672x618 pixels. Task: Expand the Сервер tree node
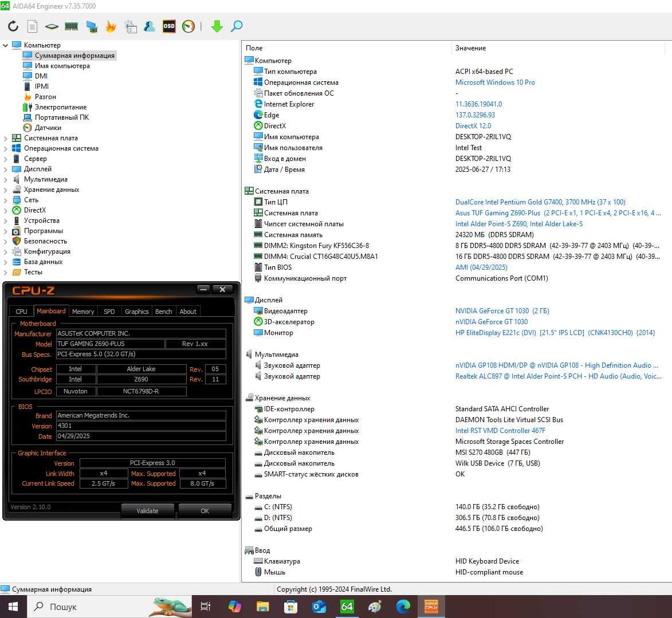pyautogui.click(x=5, y=159)
